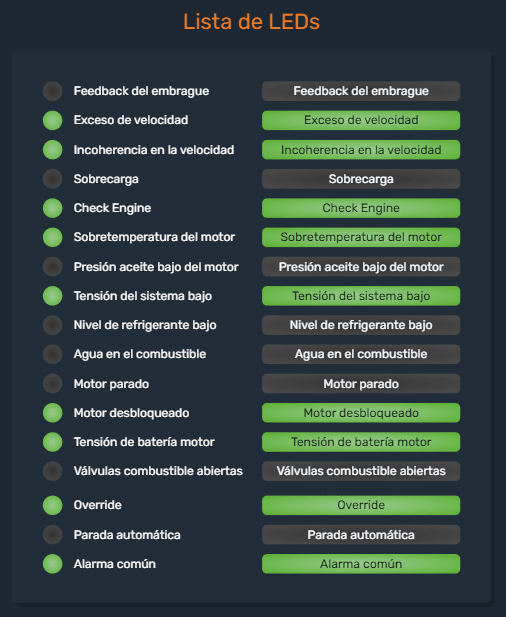Click the Parada automática gray button
This screenshot has width=506, height=617.
point(361,535)
